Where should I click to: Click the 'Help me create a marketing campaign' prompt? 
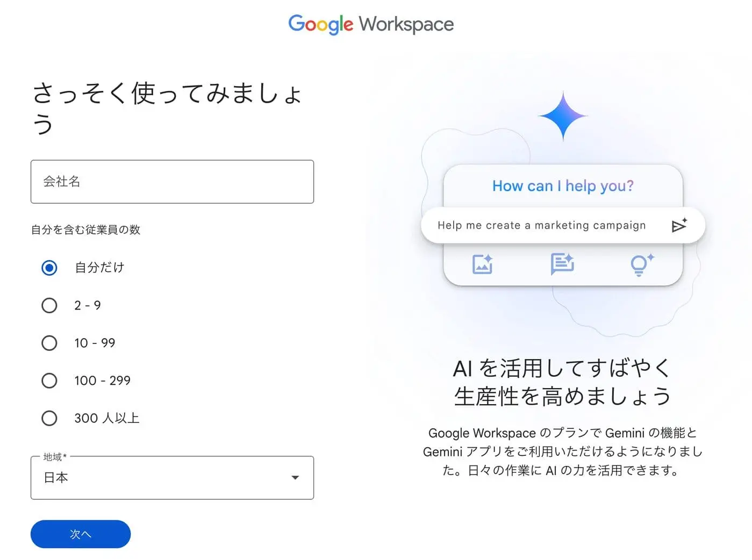coord(541,225)
